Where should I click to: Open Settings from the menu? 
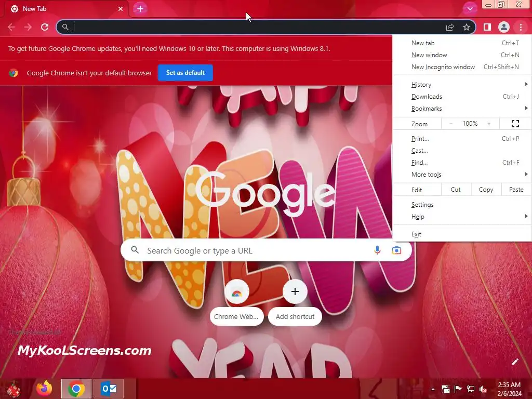(462, 205)
